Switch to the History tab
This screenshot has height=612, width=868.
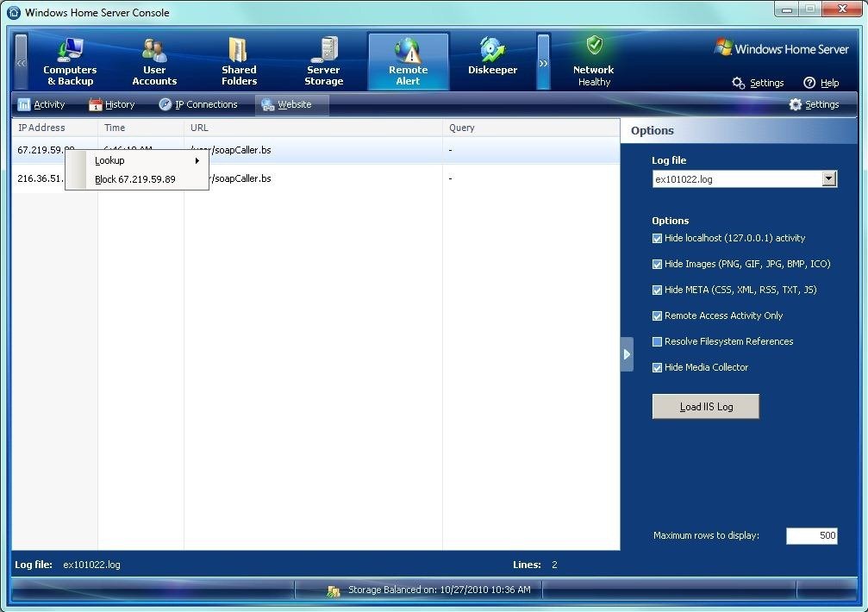(112, 104)
